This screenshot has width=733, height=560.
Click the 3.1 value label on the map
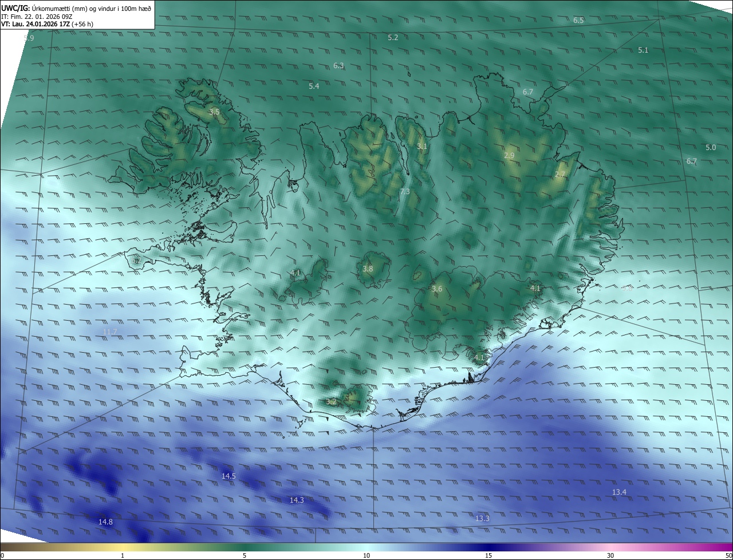422,147
